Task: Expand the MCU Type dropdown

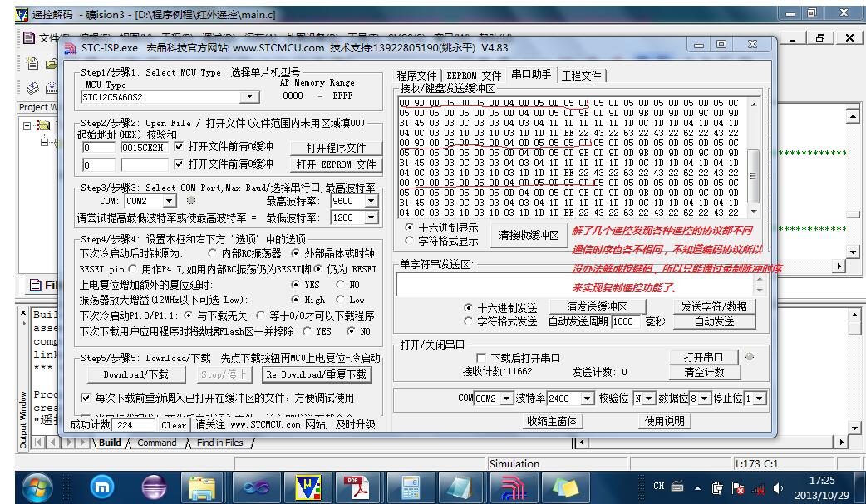Action: coord(250,97)
